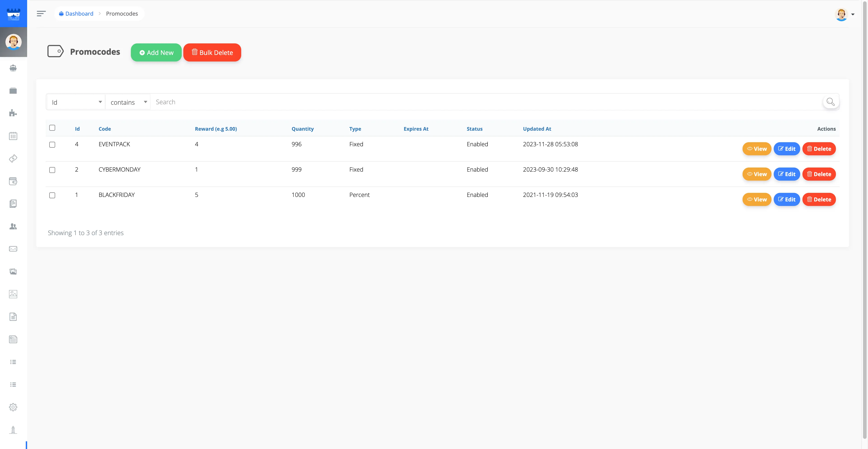Screen dimensions: 868x449
Task: Delete the CYBERMONDAY promocode
Action: tap(819, 174)
